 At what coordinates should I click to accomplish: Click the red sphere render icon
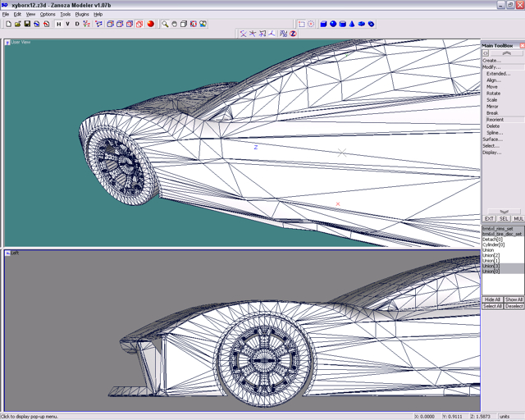pos(151,24)
